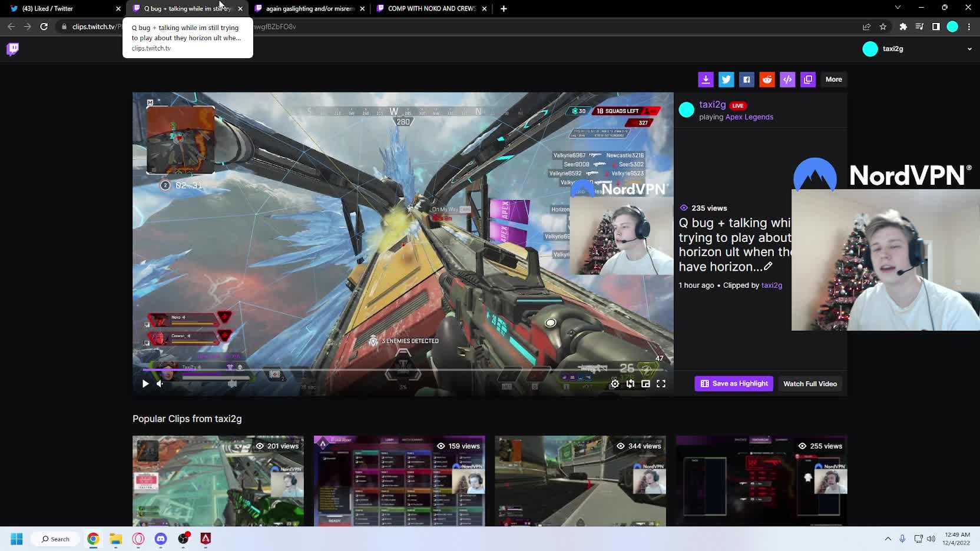Click the taxi2g channel avatar
This screenshot has width=980, height=551.
687,110
